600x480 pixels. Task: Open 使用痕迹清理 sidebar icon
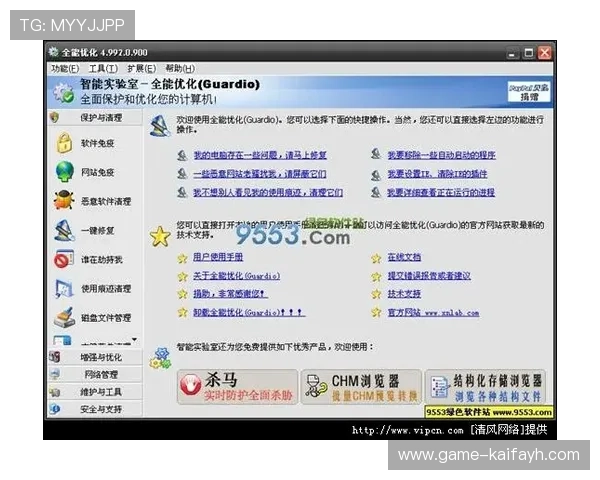(64, 288)
